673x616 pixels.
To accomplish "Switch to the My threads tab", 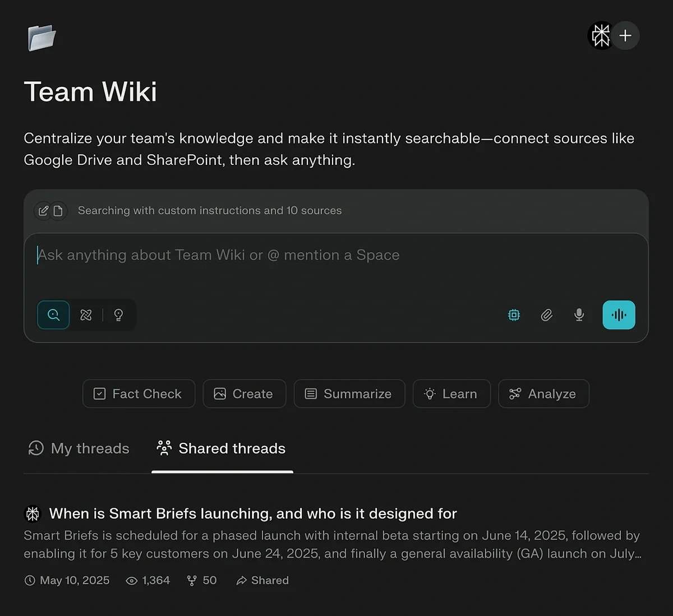I will (79, 448).
